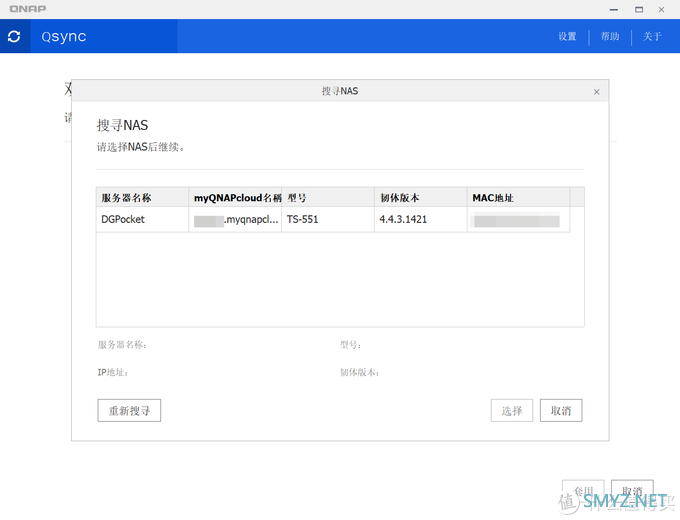Click the blurred MAC address cell

[518, 219]
